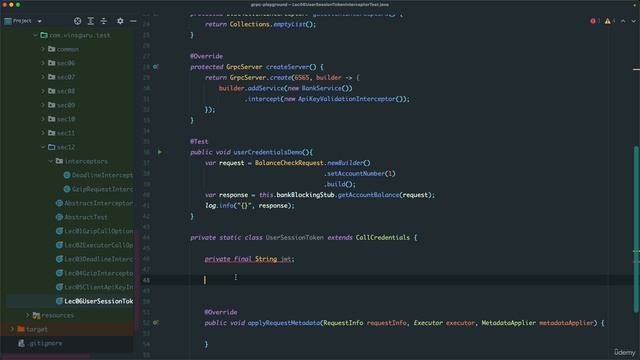Select the sec09 folder label

click(66, 105)
